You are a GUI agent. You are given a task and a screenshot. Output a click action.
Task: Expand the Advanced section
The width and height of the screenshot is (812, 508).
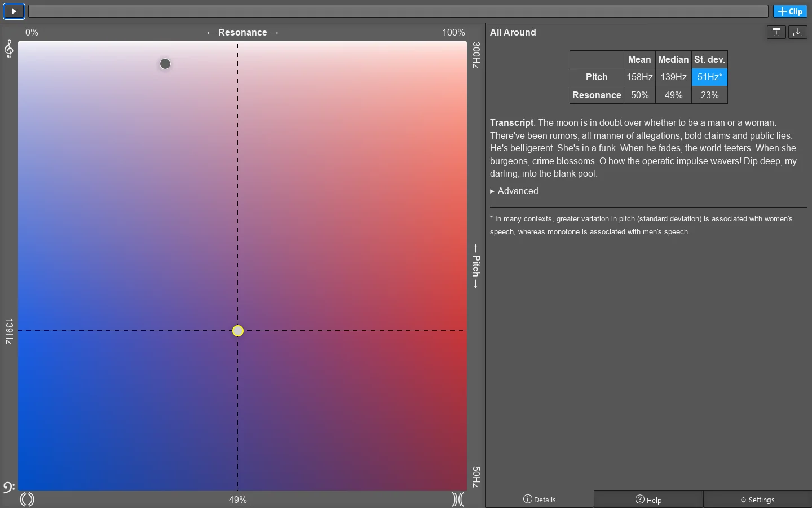pos(514,191)
